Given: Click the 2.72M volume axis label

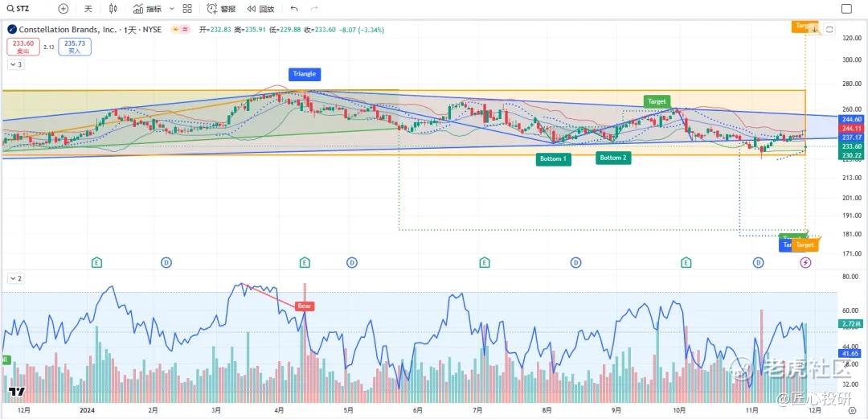Looking at the screenshot, I should [853, 323].
